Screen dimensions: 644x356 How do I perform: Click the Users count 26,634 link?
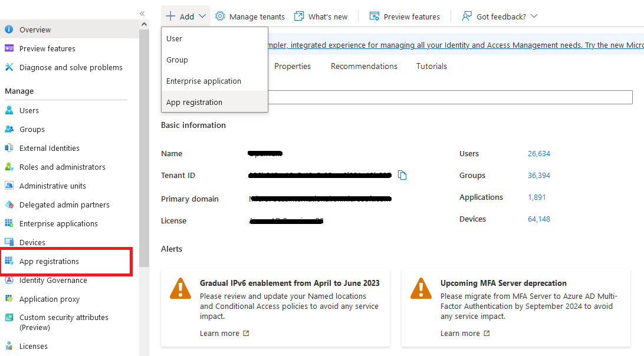point(539,154)
